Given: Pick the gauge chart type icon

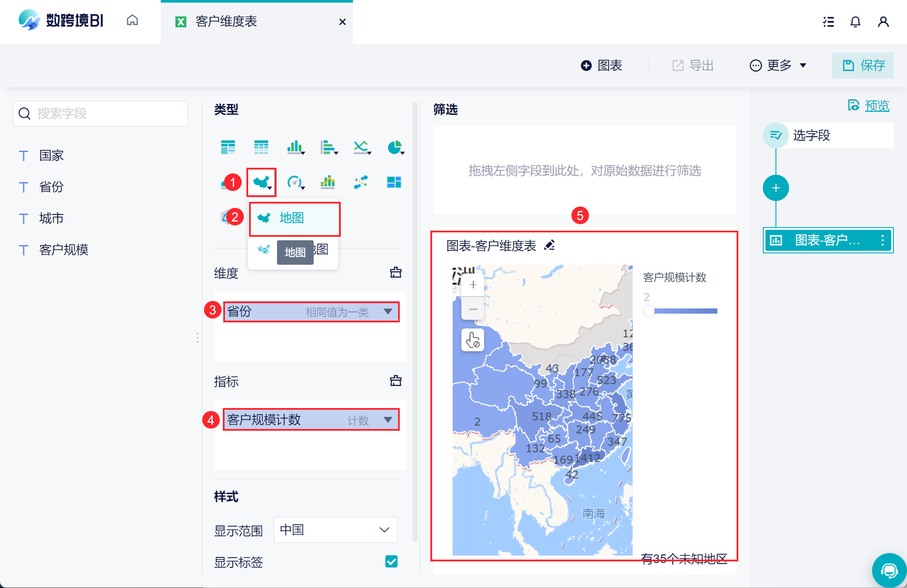Looking at the screenshot, I should coord(295,182).
